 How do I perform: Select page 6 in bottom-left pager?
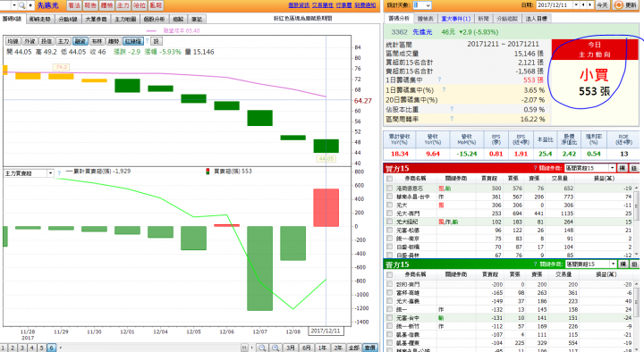pyautogui.click(x=51, y=348)
